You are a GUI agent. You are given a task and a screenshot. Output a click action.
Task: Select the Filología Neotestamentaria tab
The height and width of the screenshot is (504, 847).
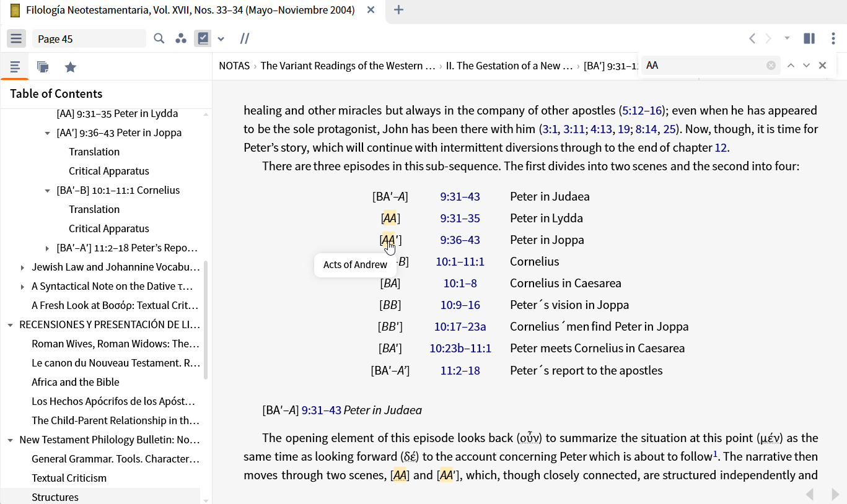(x=191, y=10)
